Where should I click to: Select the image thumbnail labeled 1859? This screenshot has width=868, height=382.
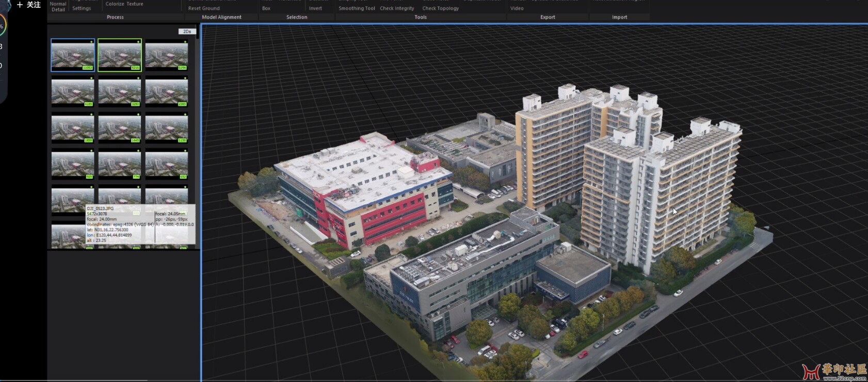click(73, 128)
